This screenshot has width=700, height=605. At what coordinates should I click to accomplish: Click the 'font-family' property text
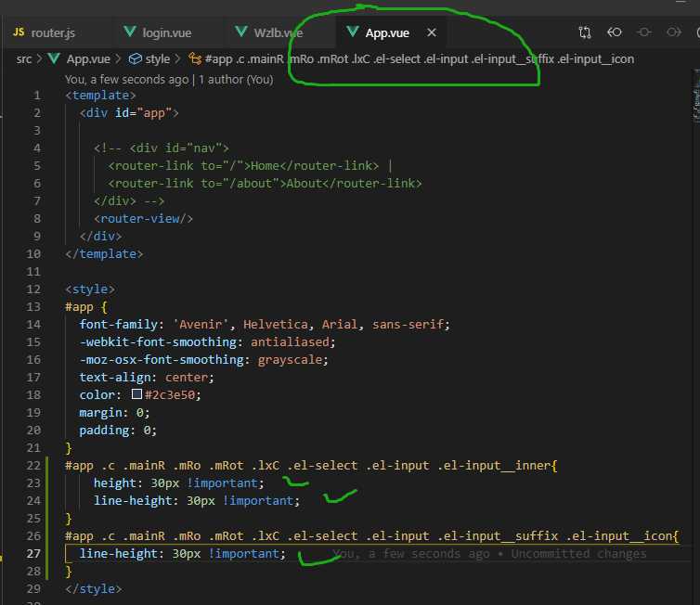tap(118, 325)
